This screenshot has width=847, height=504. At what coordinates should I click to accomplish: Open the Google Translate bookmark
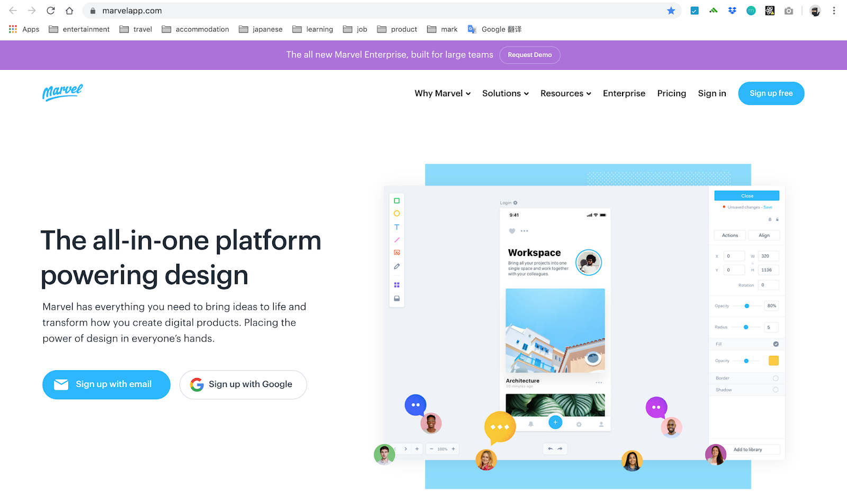(x=494, y=29)
